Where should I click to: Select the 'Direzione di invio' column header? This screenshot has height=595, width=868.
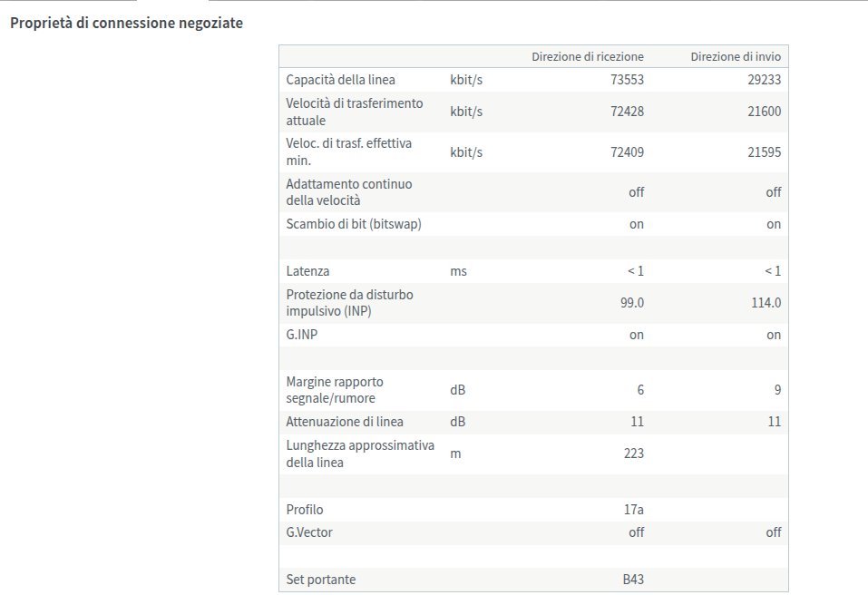736,56
